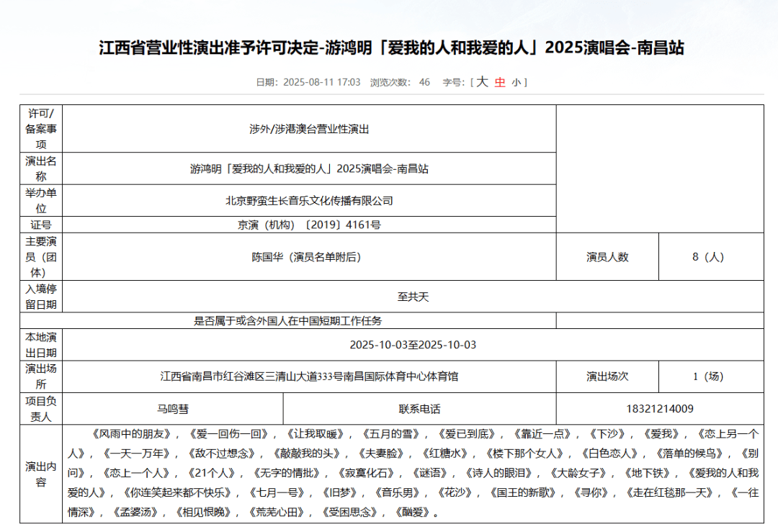
Task: Click song title 《下沙》
Action: click(x=608, y=434)
